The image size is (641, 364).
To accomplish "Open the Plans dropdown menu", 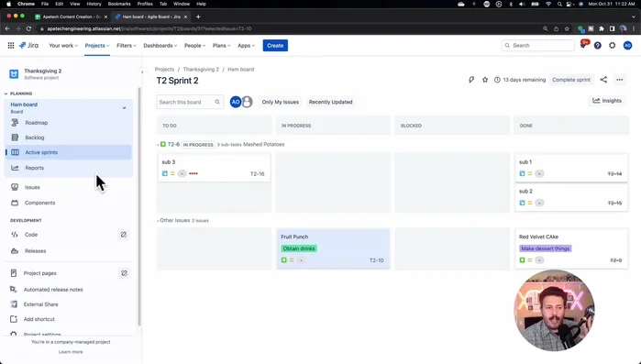I will [x=221, y=45].
